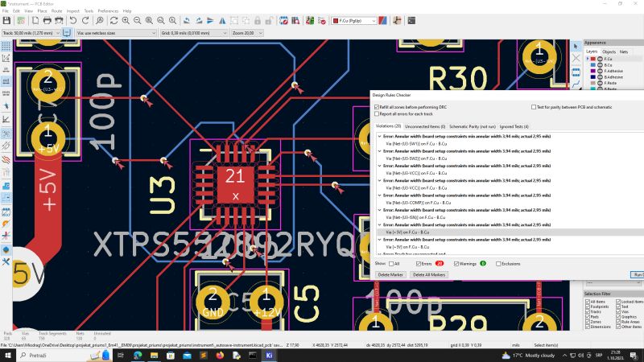Zoom out of the board
644x362 pixels.
pos(138,21)
